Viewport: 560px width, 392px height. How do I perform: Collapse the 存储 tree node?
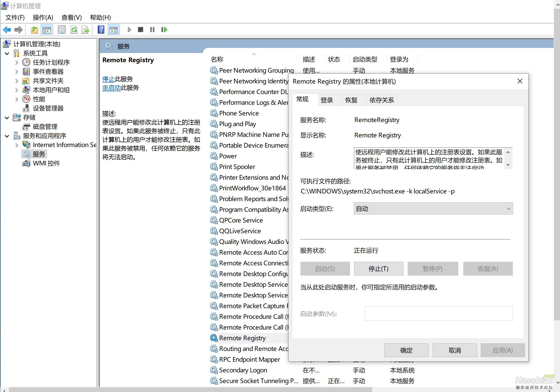pos(7,118)
